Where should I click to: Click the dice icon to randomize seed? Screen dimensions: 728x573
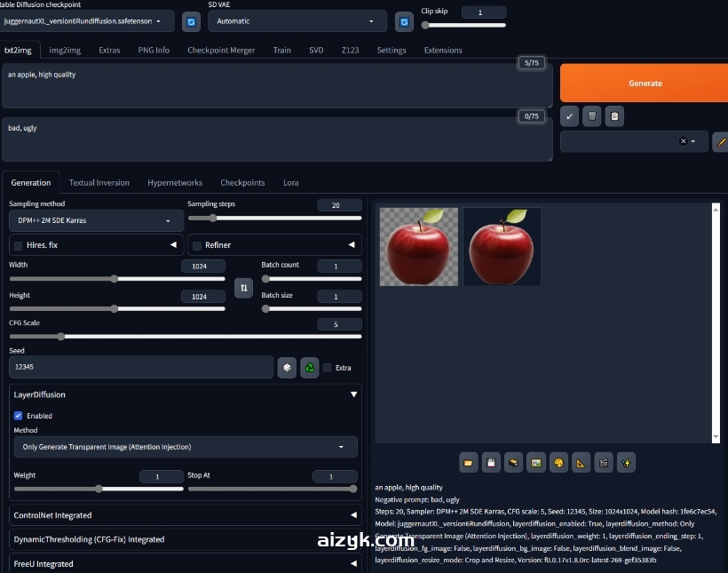point(287,367)
